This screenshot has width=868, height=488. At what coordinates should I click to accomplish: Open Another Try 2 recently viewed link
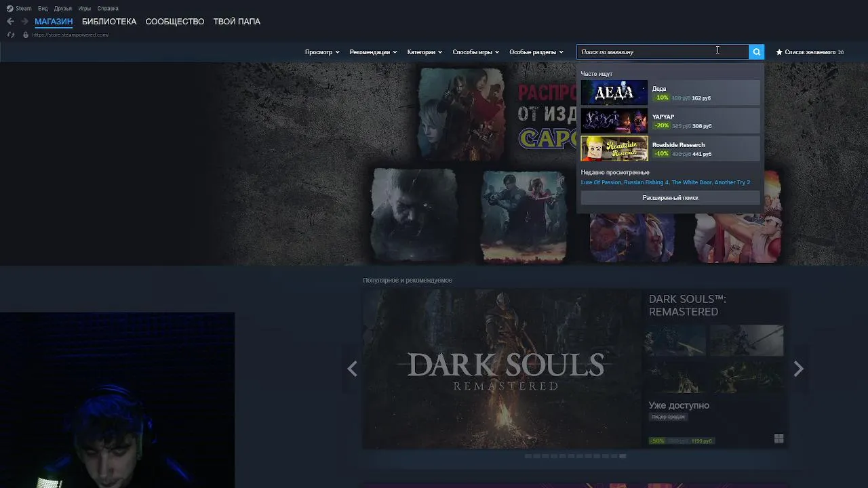tap(732, 182)
